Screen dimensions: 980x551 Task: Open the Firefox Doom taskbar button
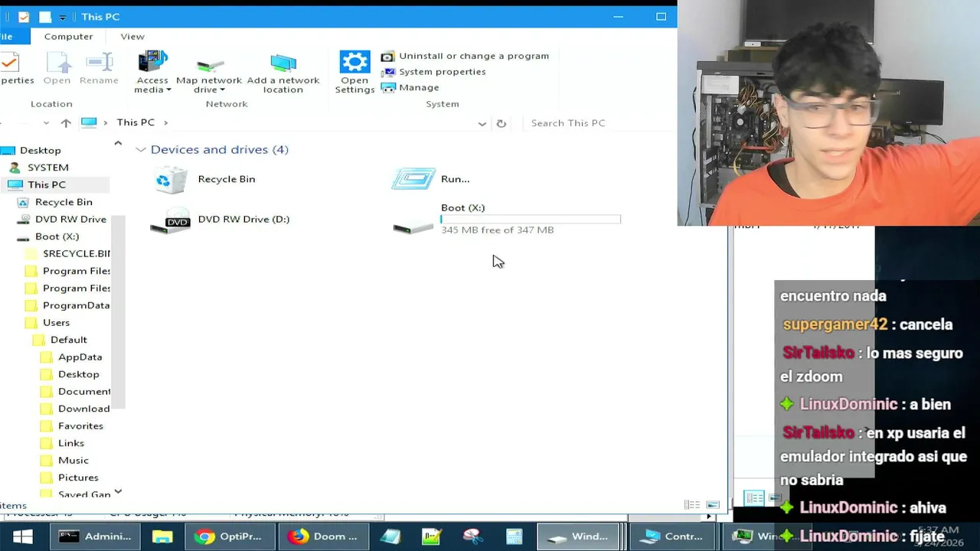pyautogui.click(x=322, y=536)
